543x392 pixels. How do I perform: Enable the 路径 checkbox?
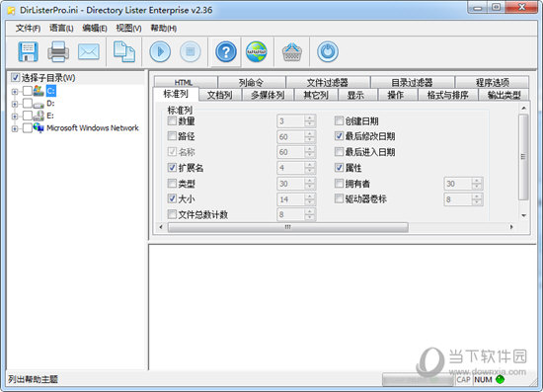point(172,135)
